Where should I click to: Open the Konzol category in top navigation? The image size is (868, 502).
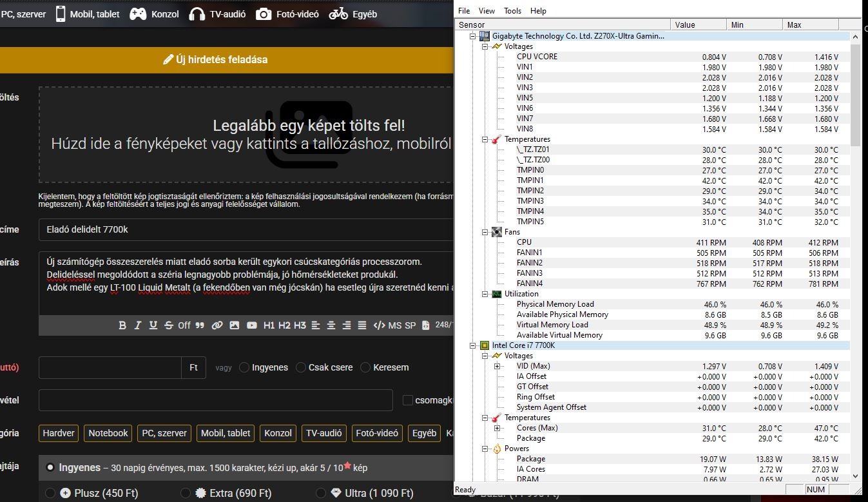[155, 14]
